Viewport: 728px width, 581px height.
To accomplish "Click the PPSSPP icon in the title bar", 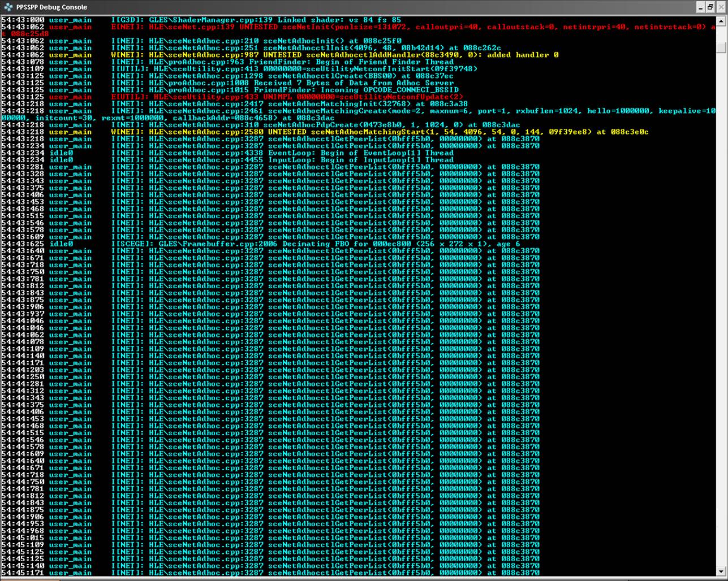I will tap(8, 7).
